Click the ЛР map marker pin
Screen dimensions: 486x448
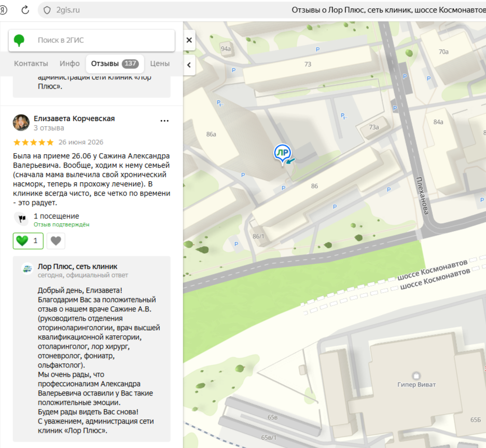pos(282,154)
